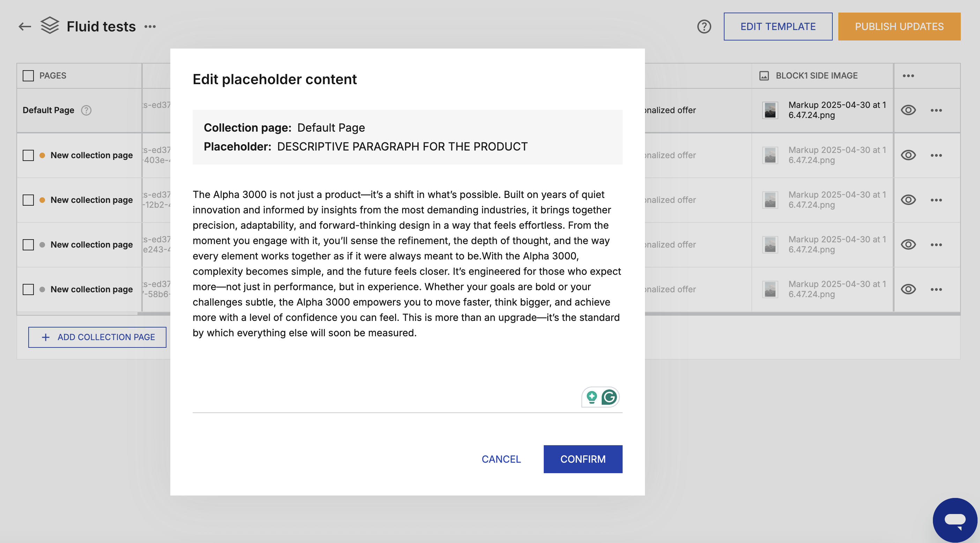Click Block1 Side Image column icon
This screenshot has height=543, width=980.
pyautogui.click(x=764, y=76)
